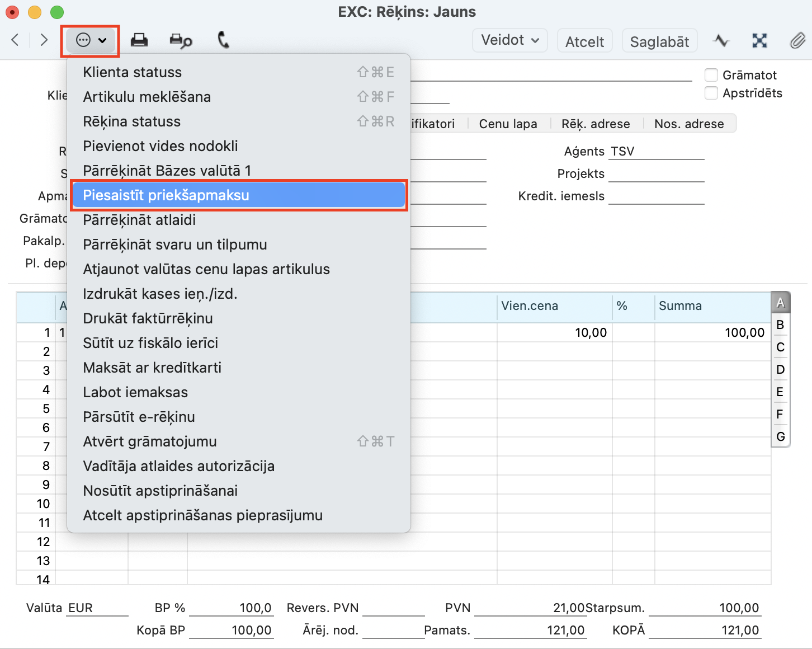Open the Nos. adrese tab

pyautogui.click(x=689, y=124)
